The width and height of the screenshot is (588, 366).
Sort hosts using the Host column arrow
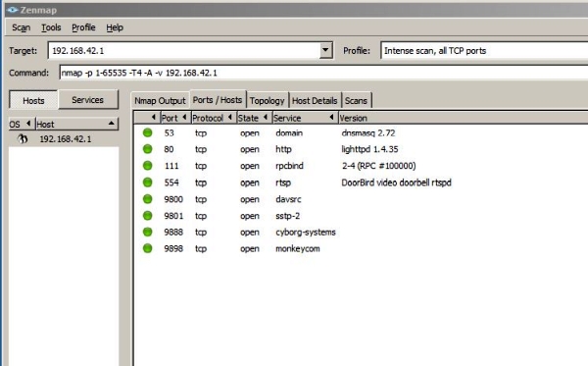(112, 124)
